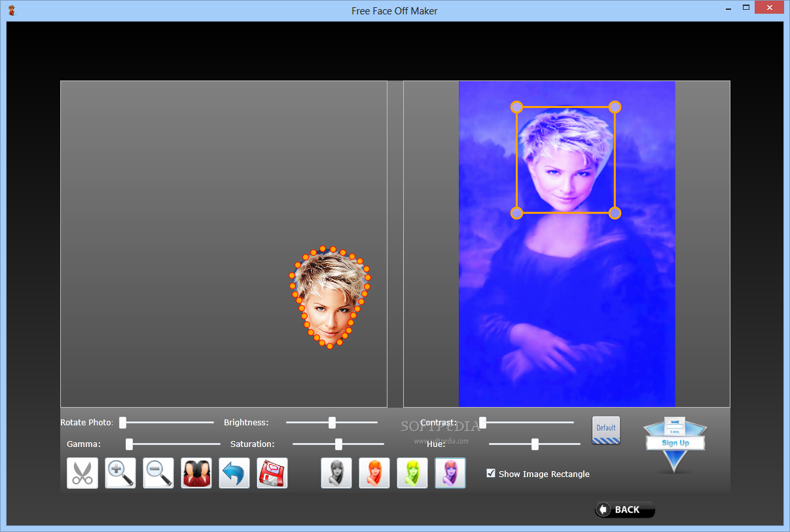Select the scissors cut tool
Screen dimensions: 790x532
(82, 473)
